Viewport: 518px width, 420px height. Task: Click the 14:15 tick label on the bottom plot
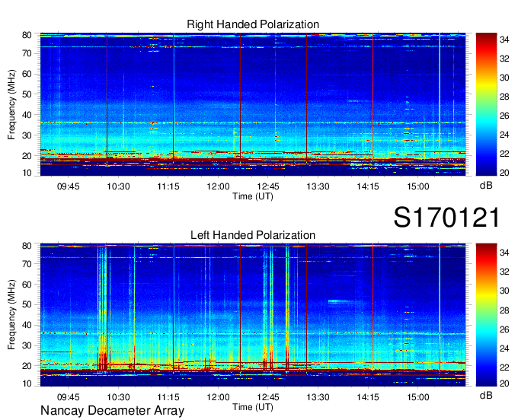coord(368,397)
